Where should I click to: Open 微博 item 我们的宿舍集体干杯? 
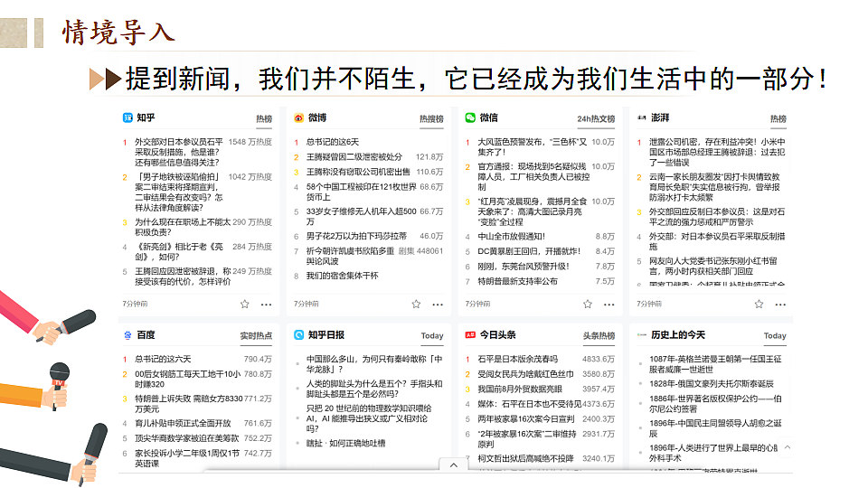[x=342, y=276]
